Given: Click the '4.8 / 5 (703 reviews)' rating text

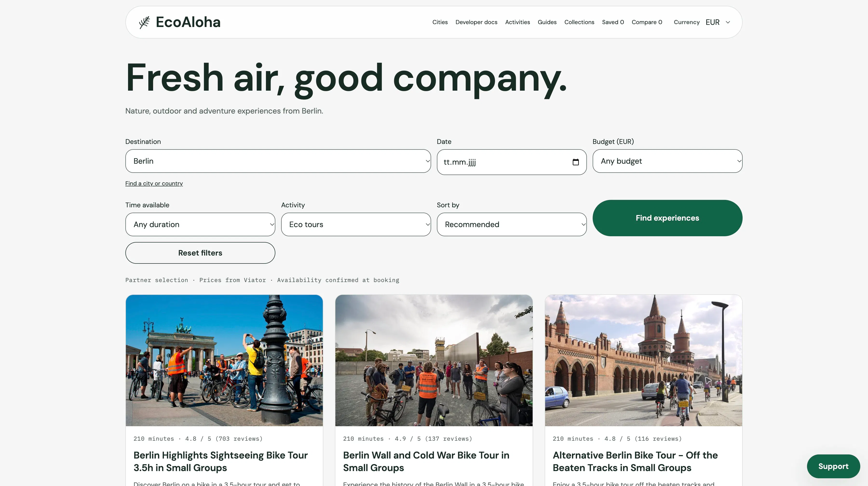Looking at the screenshot, I should tap(224, 439).
